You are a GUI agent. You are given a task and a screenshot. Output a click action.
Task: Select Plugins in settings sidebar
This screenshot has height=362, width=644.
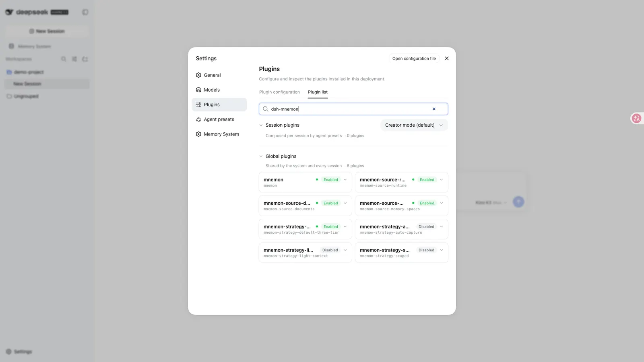(x=219, y=105)
